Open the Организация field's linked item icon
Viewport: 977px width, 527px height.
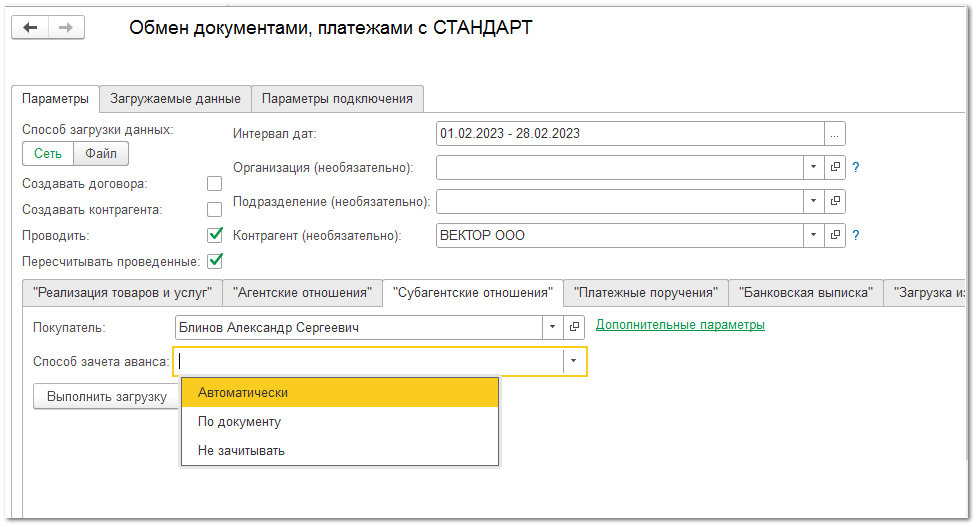pyautogui.click(x=835, y=167)
